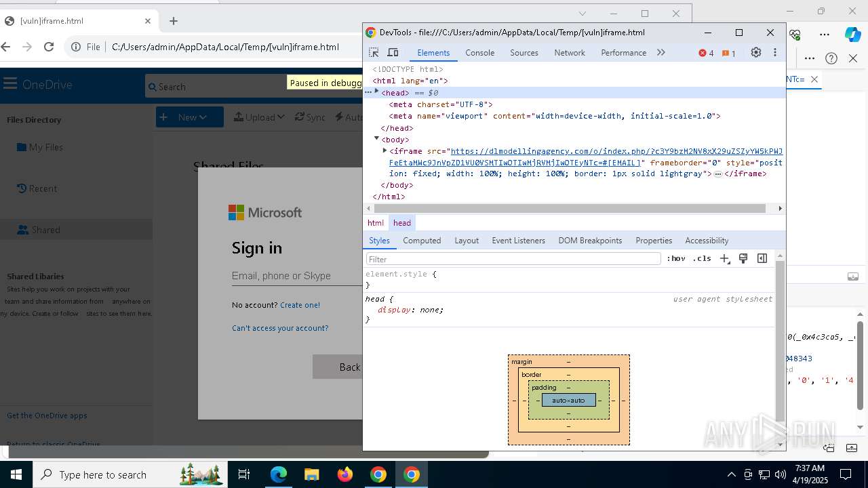The width and height of the screenshot is (868, 488).
Task: Click the File site info chip
Action: pos(85,47)
